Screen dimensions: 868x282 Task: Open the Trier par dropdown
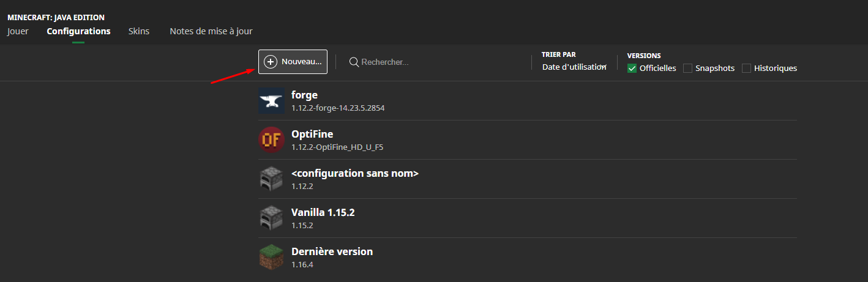point(574,67)
